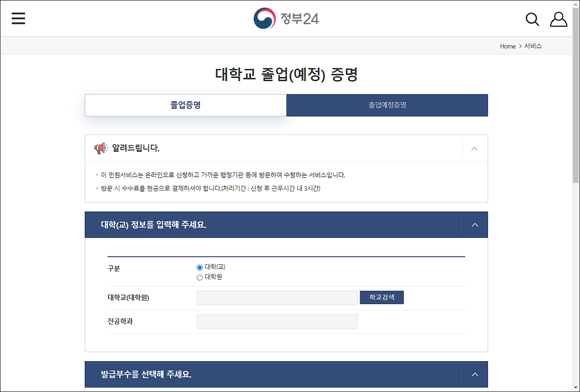The height and width of the screenshot is (392, 580).
Task: Click the megaphone notice icon
Action: (x=100, y=148)
